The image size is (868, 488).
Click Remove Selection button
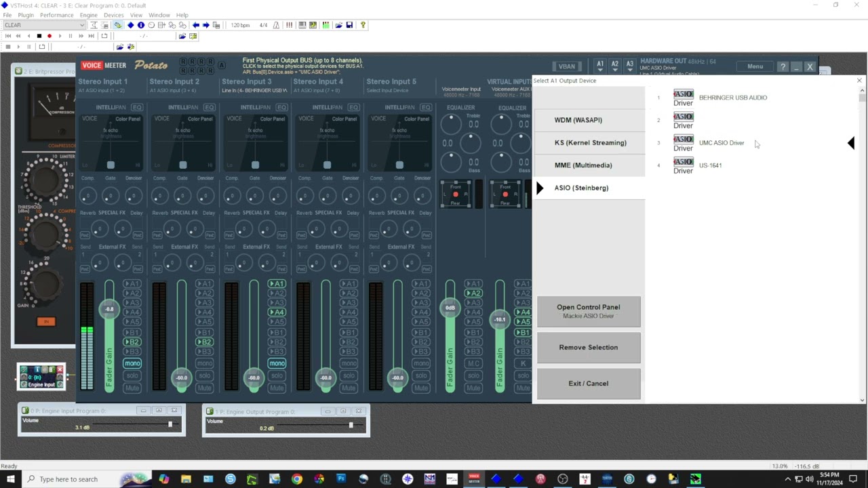click(x=589, y=347)
